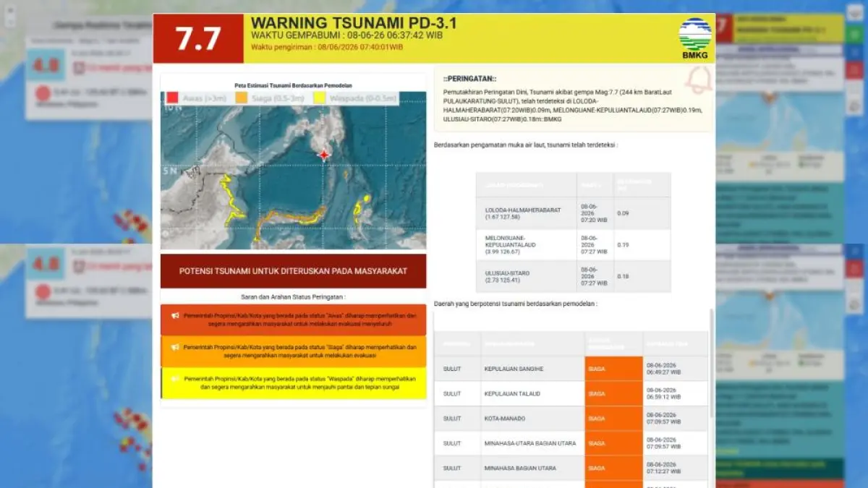This screenshot has height=488, width=868.
Task: Select the MINAHASA BAGIAN UTARA cell
Action: coord(532,468)
